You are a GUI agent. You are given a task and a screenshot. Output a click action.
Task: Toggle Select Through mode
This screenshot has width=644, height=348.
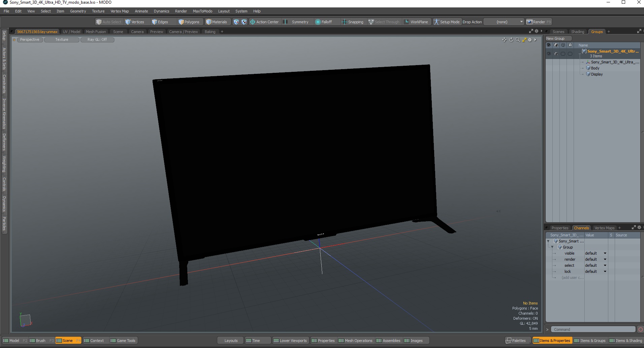[x=384, y=22]
